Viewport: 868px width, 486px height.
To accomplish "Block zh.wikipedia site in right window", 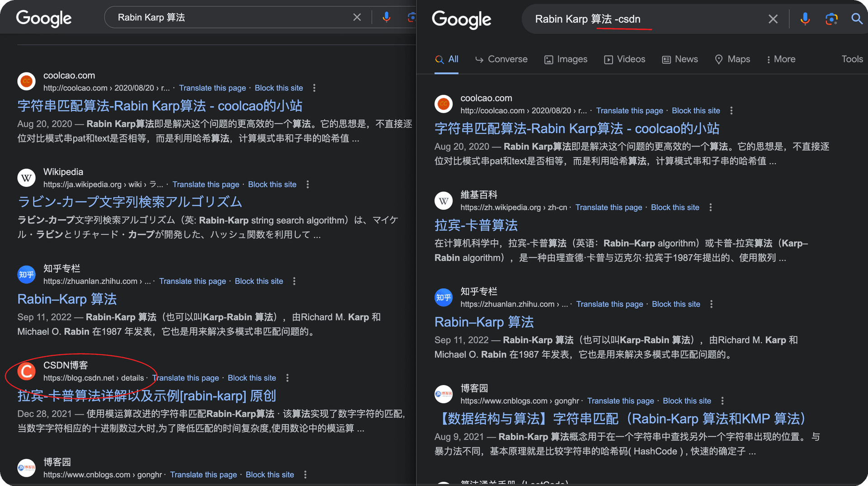I will [675, 207].
